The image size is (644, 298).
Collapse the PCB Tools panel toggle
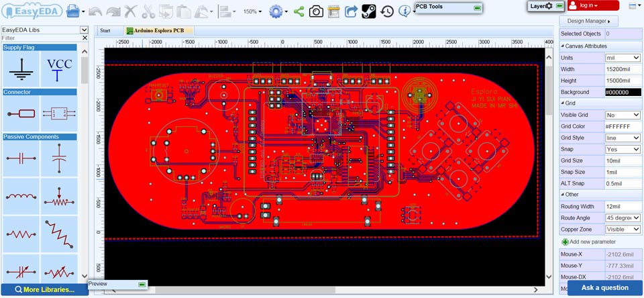[476, 8]
